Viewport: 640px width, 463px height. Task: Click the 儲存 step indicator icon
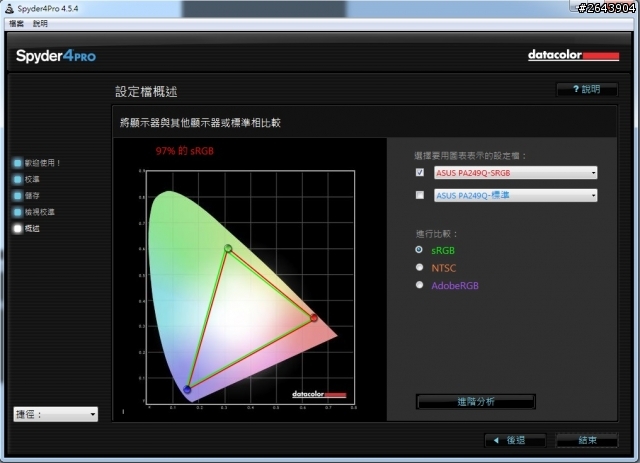coord(18,196)
